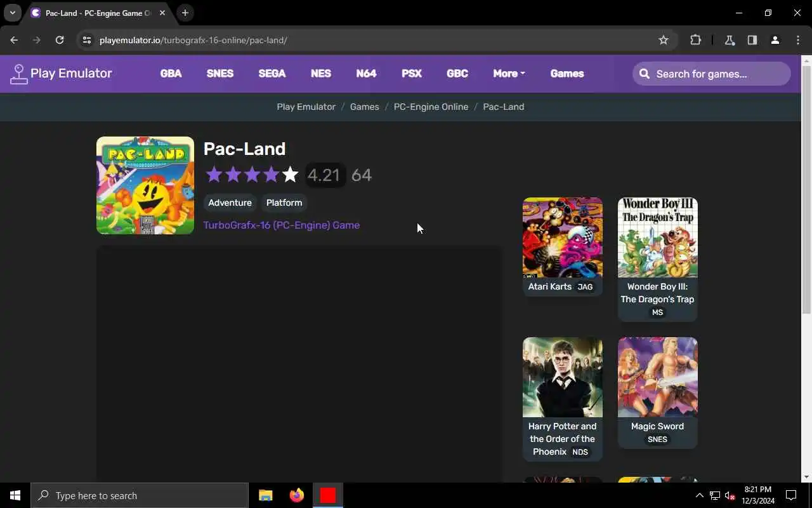Viewport: 812px width, 508px height.
Task: View site information icon in address bar
Action: click(x=87, y=40)
